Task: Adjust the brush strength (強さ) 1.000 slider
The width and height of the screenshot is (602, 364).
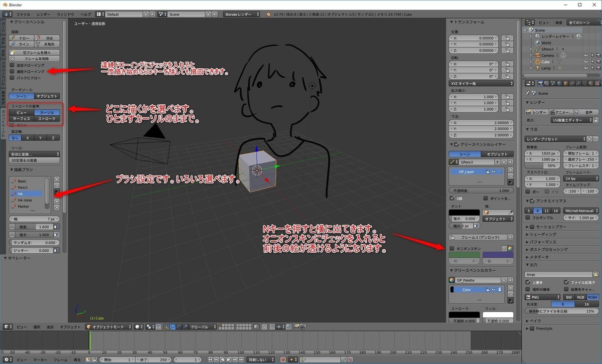Action: [35, 235]
